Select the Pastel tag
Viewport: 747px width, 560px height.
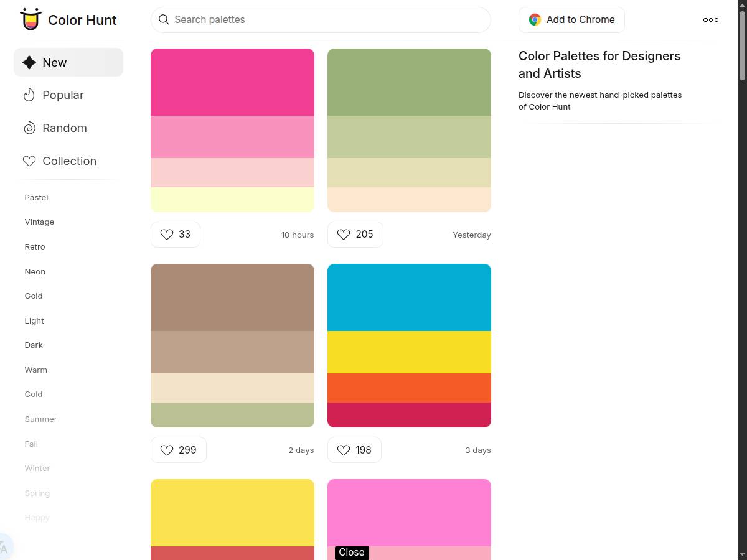click(x=36, y=197)
